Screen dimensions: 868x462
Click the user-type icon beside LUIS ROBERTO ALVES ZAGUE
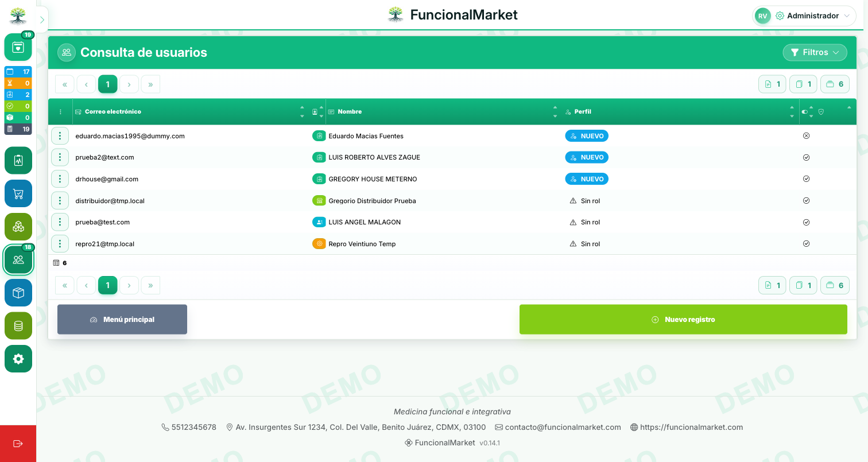coord(319,157)
